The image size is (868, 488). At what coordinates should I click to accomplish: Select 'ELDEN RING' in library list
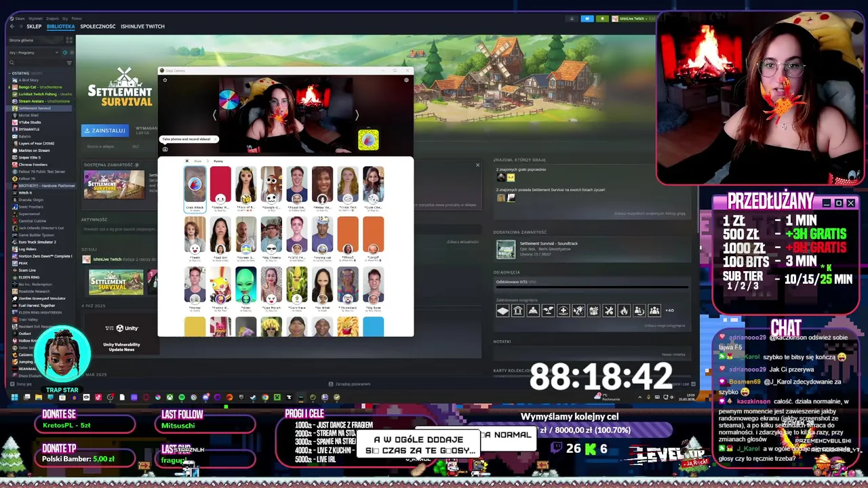[28, 277]
